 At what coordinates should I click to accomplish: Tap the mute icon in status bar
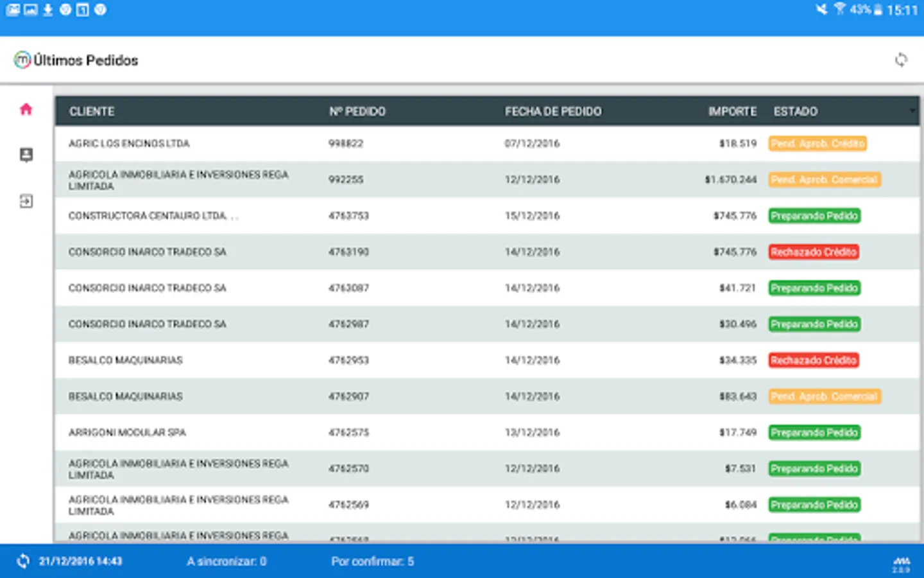[x=821, y=9]
